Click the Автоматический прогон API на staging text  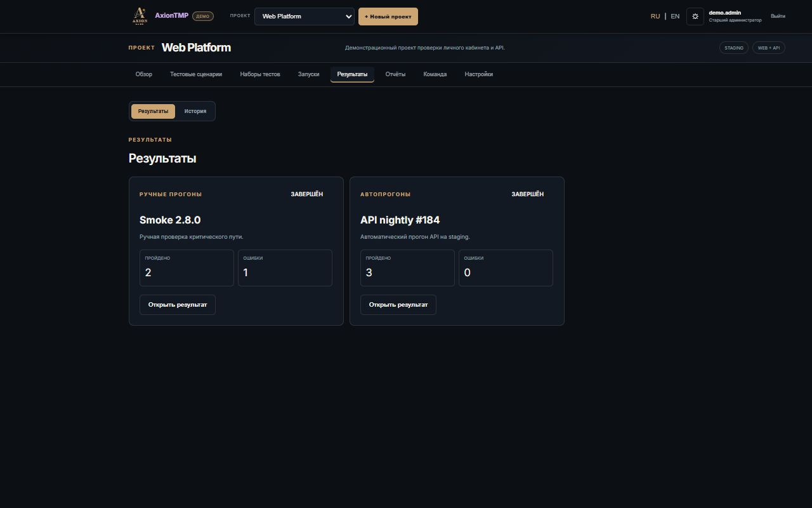pyautogui.click(x=415, y=237)
